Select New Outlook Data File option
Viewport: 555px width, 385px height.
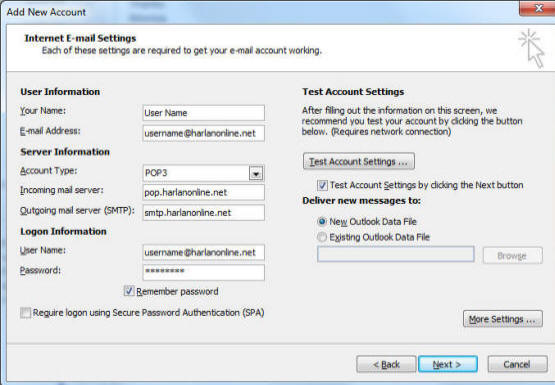[321, 222]
